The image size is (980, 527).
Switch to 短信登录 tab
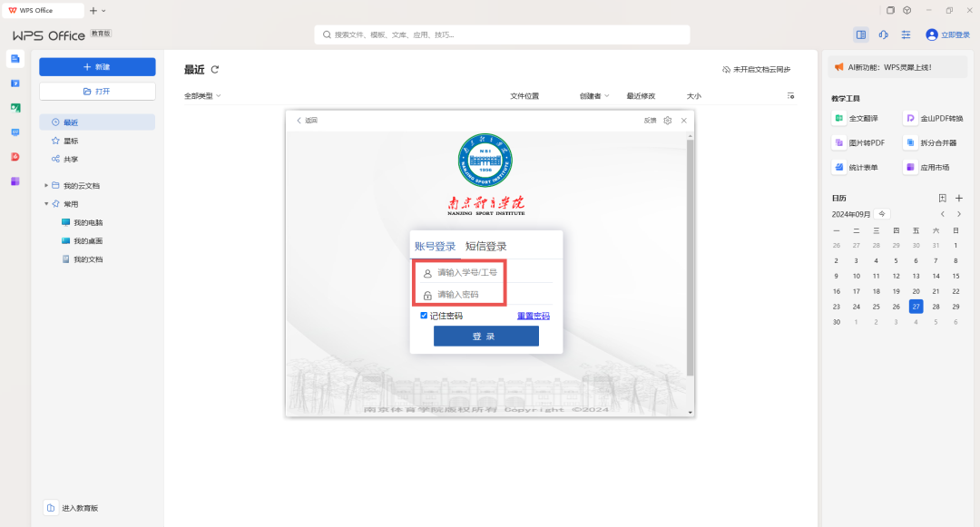[485, 246]
